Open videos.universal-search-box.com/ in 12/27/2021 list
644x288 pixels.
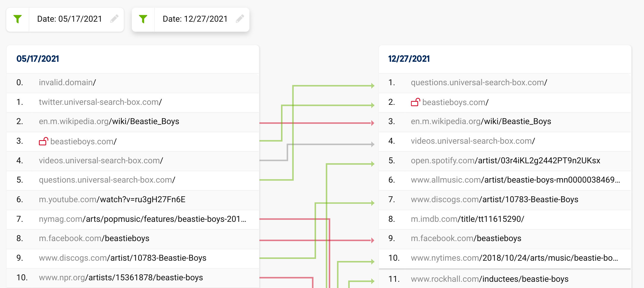(x=473, y=141)
